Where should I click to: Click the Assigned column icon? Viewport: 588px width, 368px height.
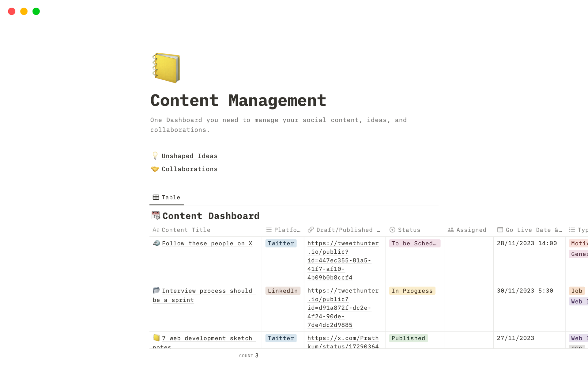pyautogui.click(x=451, y=229)
